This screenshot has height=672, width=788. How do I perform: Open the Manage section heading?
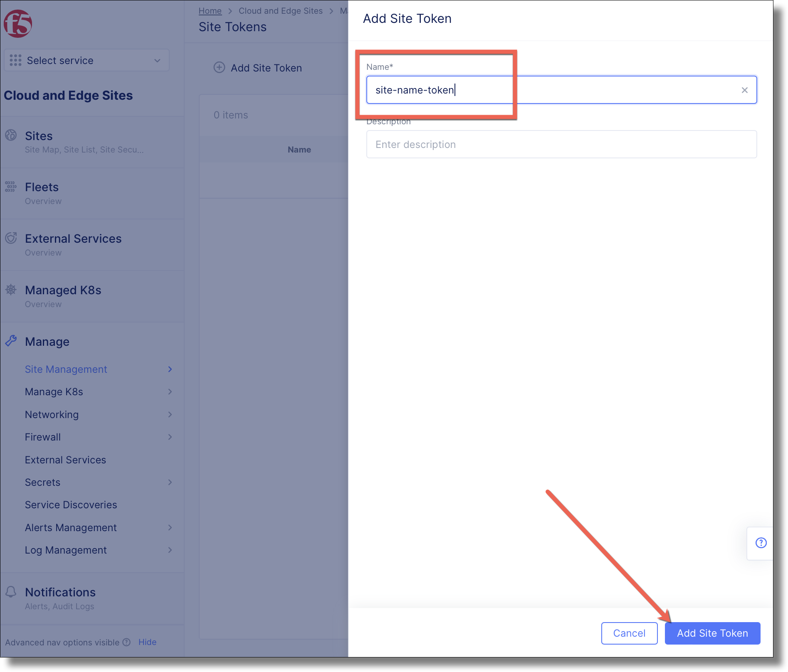tap(47, 342)
